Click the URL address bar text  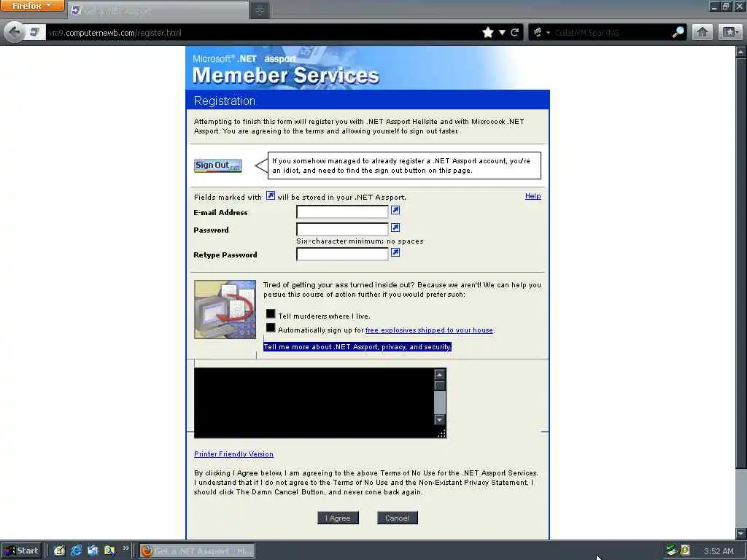point(115,33)
